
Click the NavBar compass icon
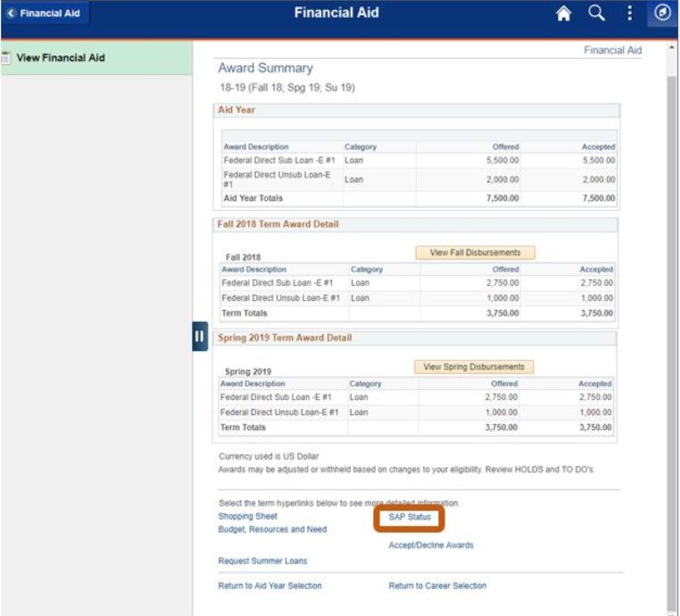[662, 12]
